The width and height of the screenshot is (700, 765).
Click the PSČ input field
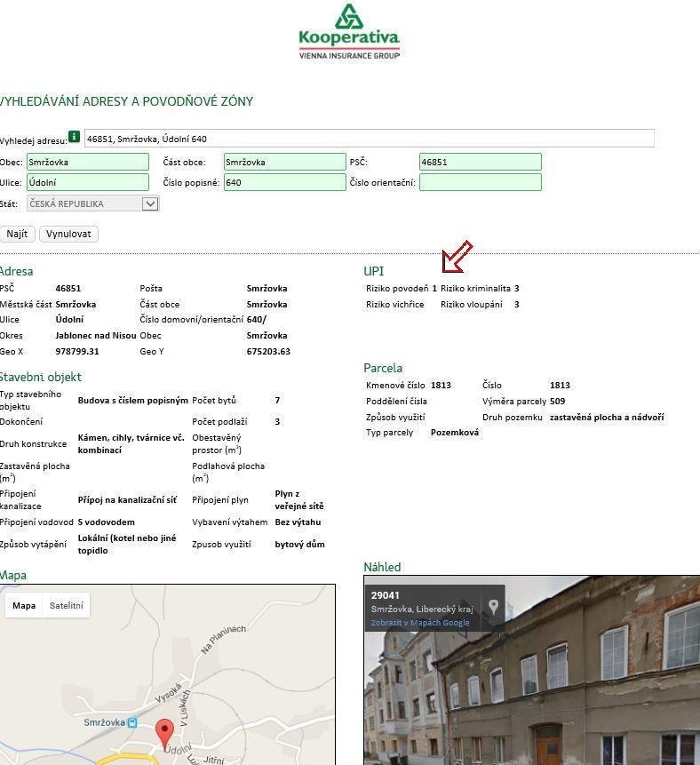481,162
